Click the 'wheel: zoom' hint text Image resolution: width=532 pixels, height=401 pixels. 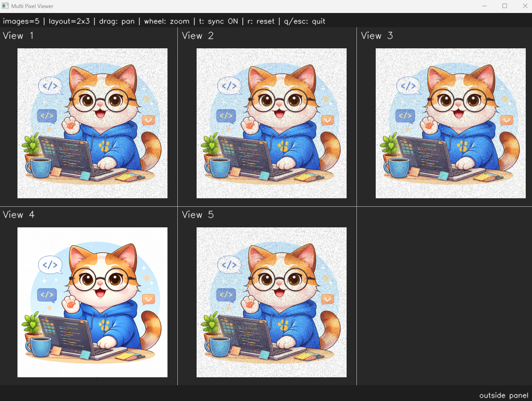click(x=167, y=21)
